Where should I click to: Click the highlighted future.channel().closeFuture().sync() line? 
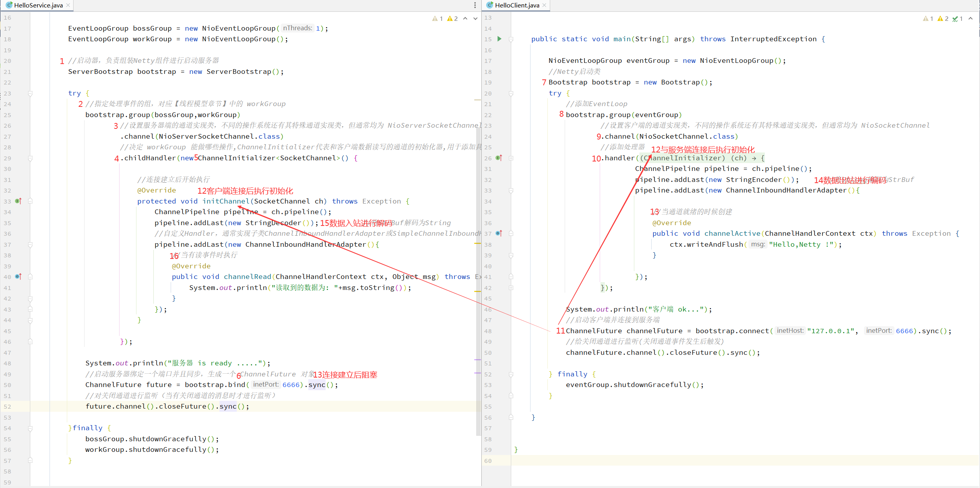point(168,406)
